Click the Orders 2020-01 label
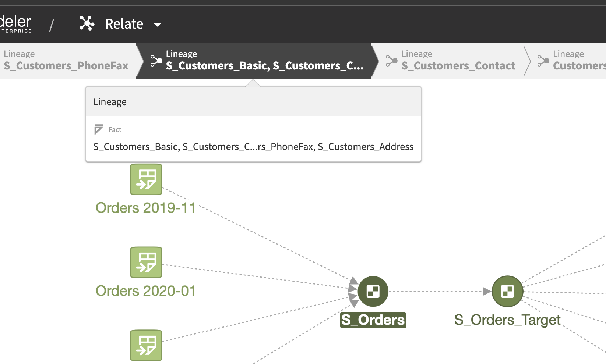Viewport: 606px width, 364px height. (145, 291)
